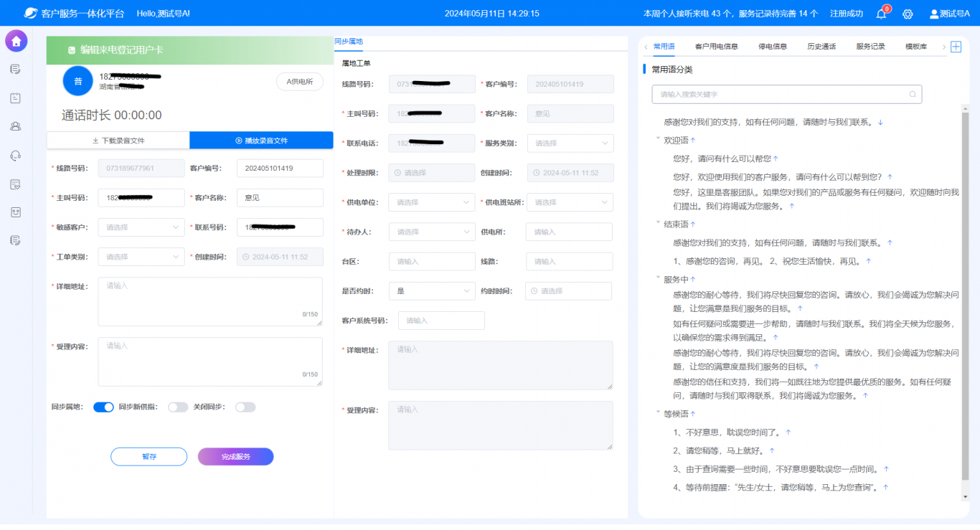Switch to the 历史通话 tab
Viewport: 980px width, 530px height.
[821, 47]
